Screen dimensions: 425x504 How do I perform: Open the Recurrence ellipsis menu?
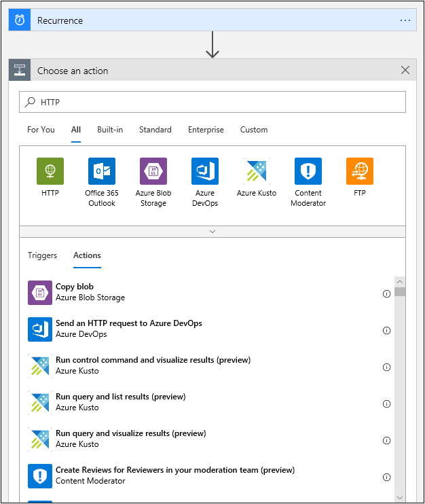tap(405, 20)
